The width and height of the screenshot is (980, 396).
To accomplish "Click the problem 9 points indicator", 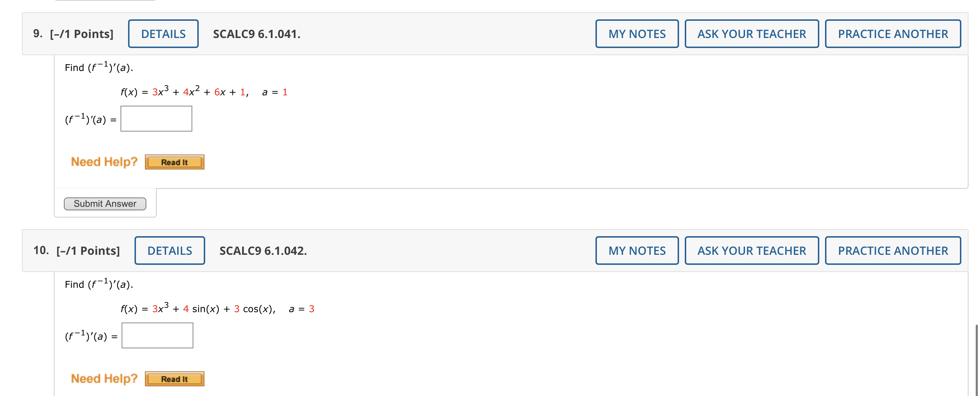I will pos(81,34).
